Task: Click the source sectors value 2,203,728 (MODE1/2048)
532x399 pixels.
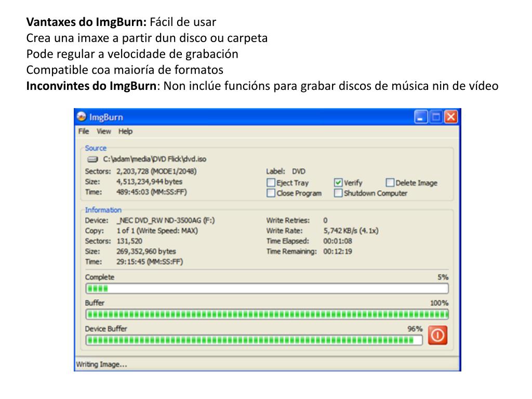Action: 156,171
